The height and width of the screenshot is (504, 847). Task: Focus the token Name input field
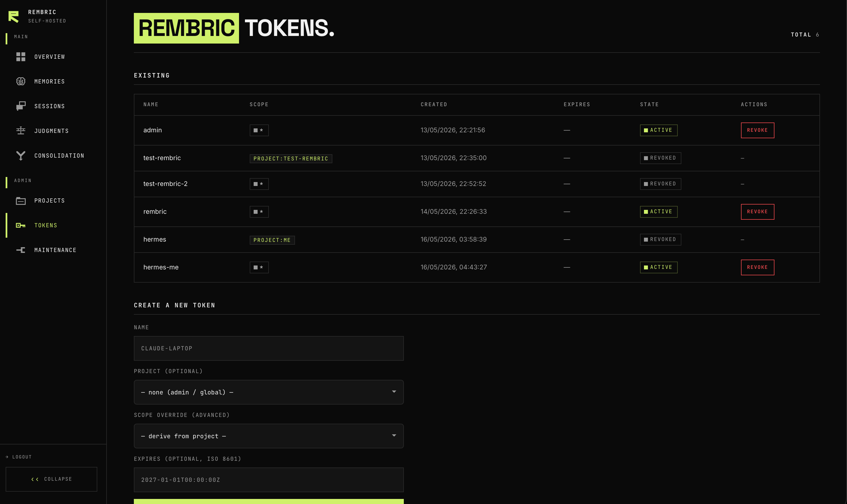[x=269, y=348]
